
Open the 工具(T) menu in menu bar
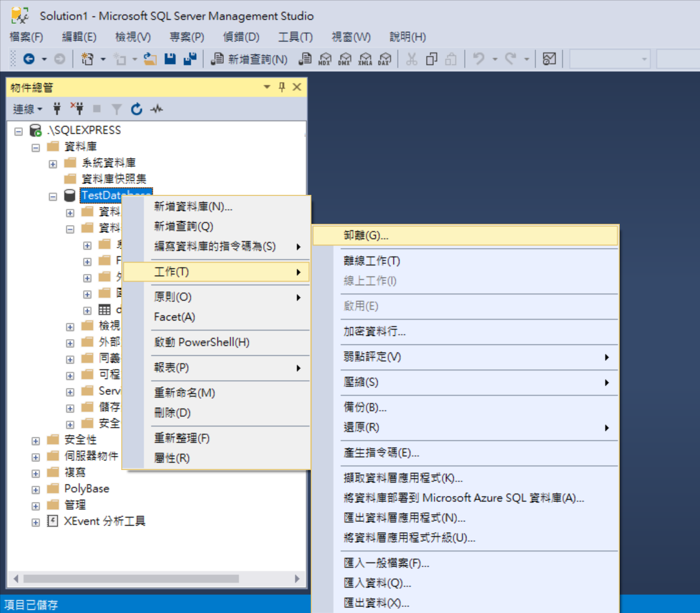[x=296, y=37]
